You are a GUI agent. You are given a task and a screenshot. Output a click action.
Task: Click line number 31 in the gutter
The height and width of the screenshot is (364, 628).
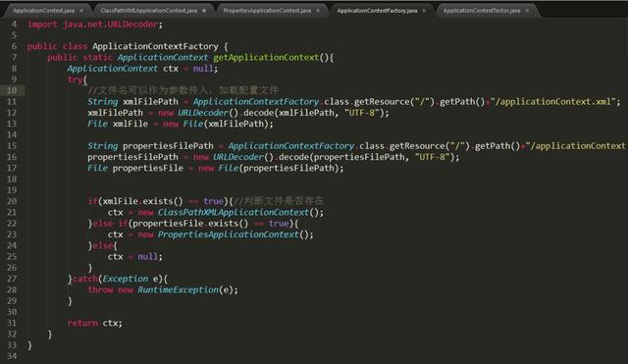(12, 323)
